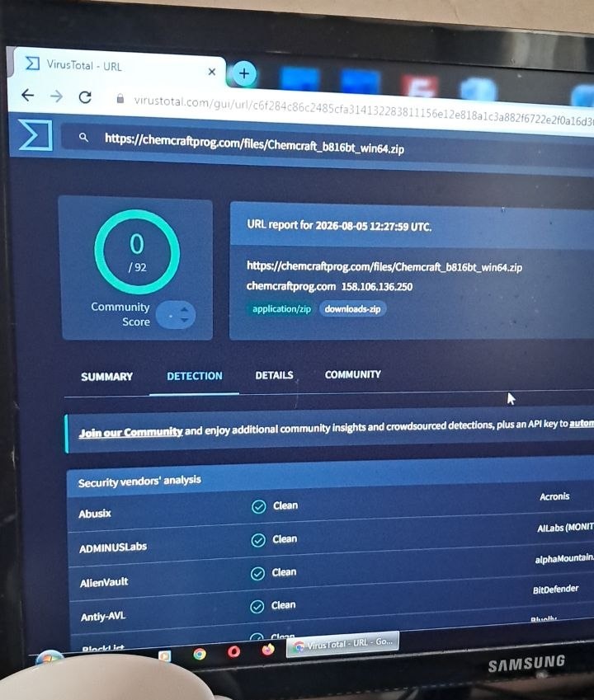594x700 pixels.
Task: Select the VirusTotal - URL taskbar window button
Action: coord(343,644)
